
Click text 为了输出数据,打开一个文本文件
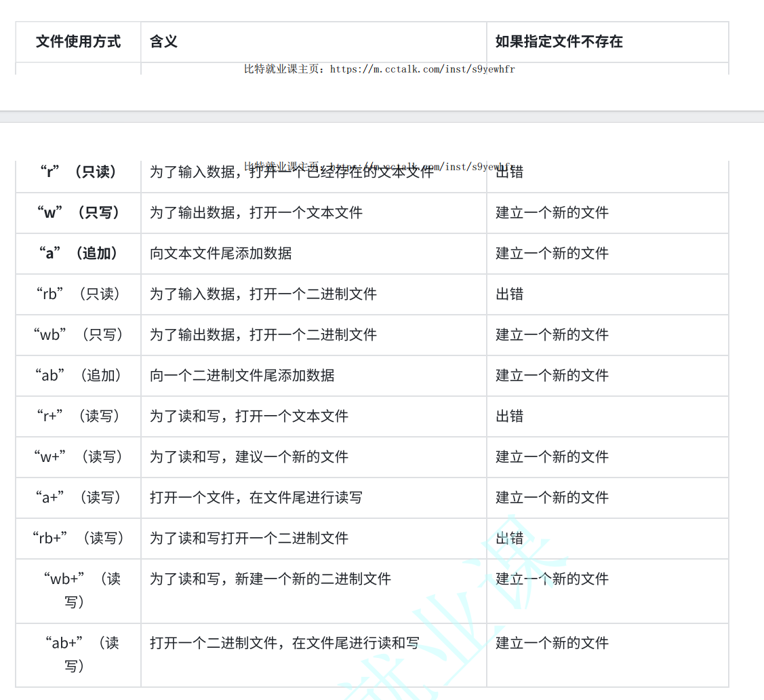[x=256, y=212]
